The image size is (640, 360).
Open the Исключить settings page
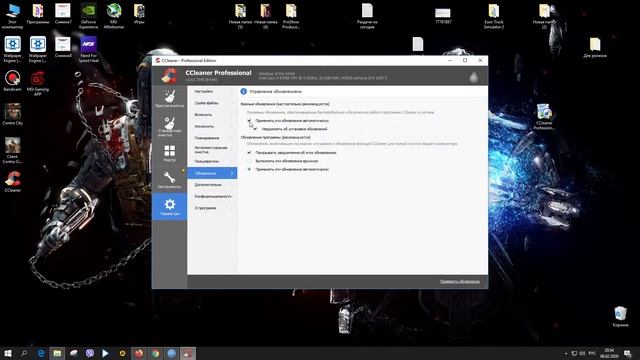click(212, 127)
